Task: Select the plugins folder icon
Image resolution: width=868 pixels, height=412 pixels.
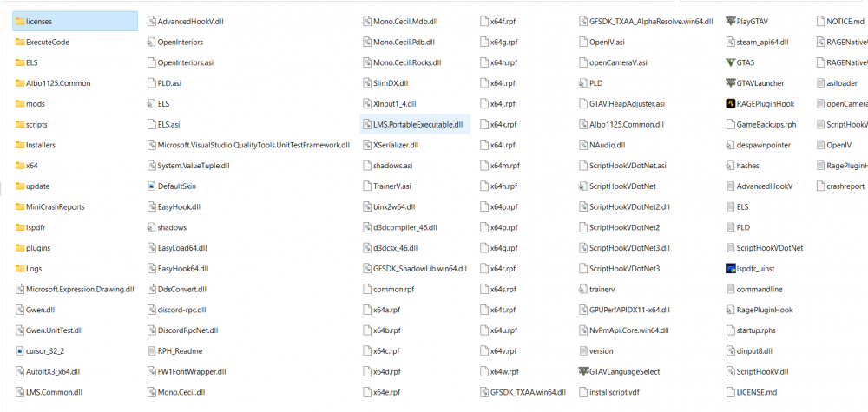Action: [20, 248]
